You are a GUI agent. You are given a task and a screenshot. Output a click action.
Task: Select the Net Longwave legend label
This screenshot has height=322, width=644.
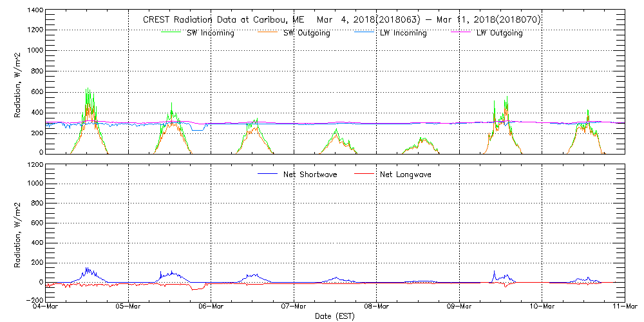point(406,175)
